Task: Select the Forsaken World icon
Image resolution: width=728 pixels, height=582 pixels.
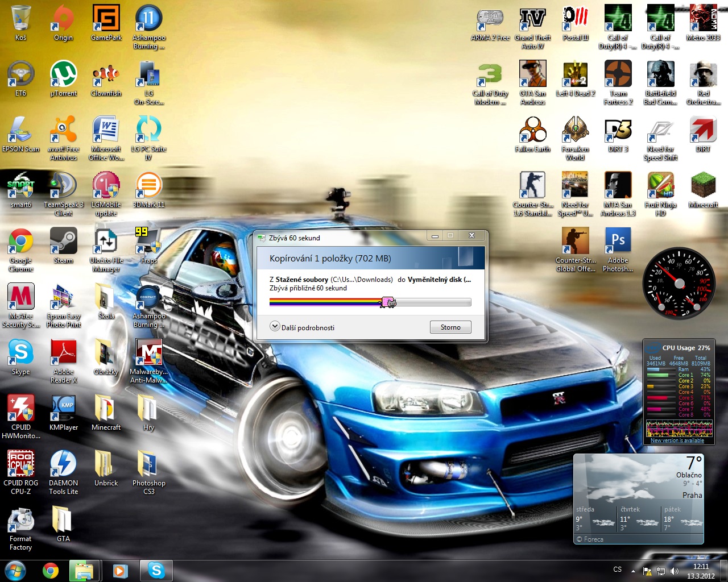Action: click(x=576, y=138)
